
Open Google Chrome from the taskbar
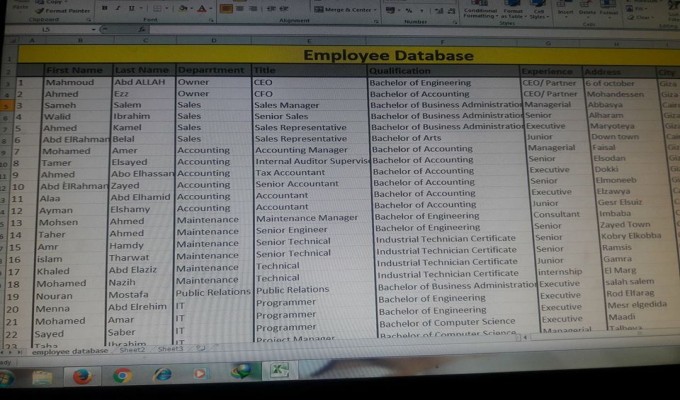[123, 376]
